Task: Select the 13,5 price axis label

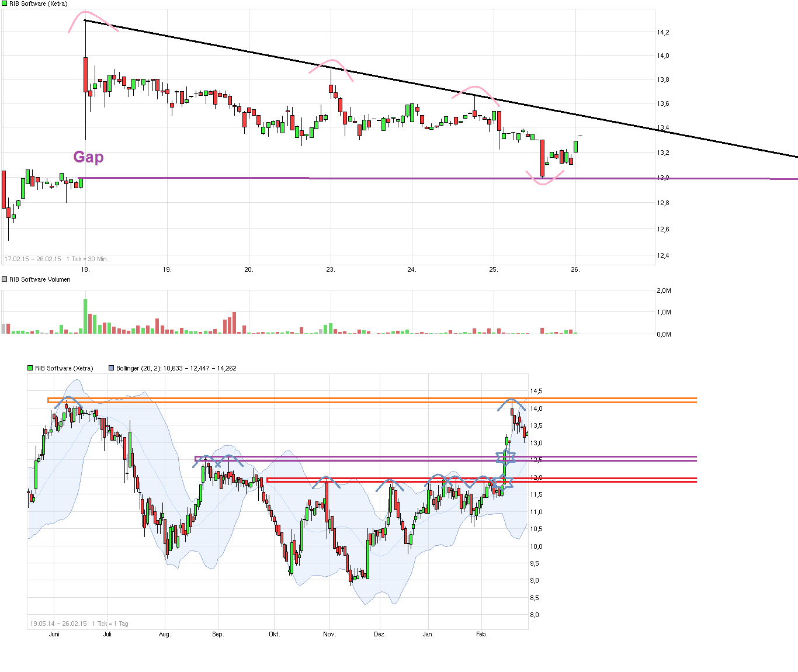Action: 536,425
